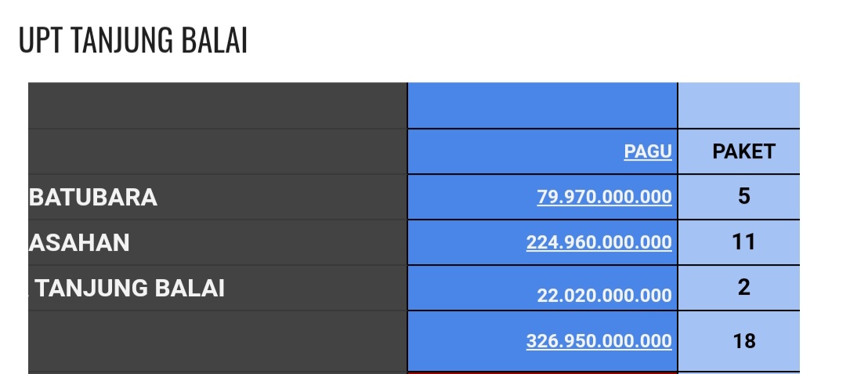Select the topmost empty dark header cell
Viewport: 868px width, 374px height.
click(x=218, y=105)
